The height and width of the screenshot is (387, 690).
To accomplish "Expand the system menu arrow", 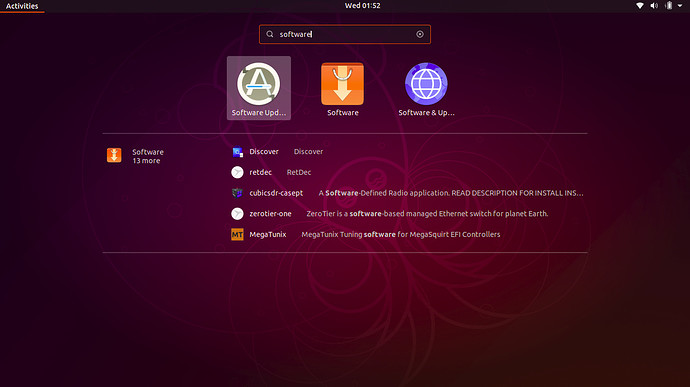I will 680,6.
